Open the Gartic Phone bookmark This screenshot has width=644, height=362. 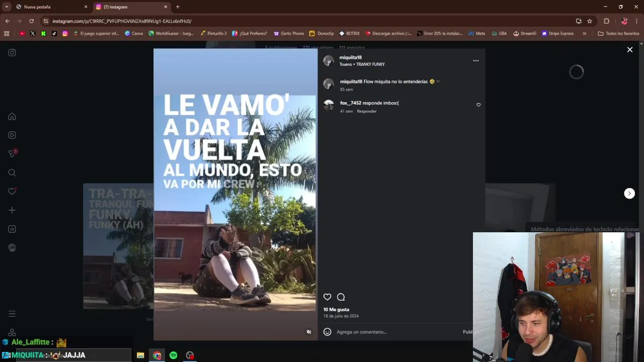(289, 34)
